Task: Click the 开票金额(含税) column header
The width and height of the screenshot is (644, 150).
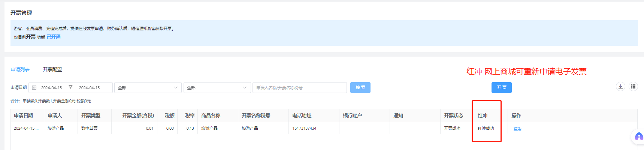Action: [138, 116]
